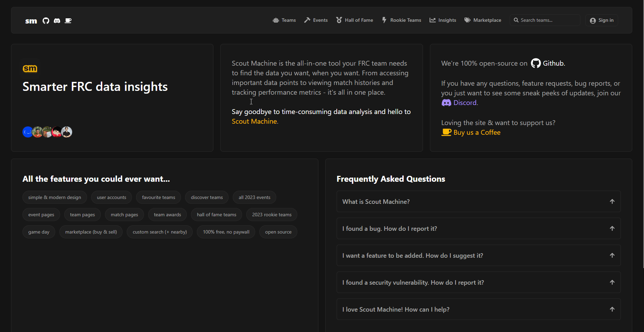Click the medal icon beside Hall of Fame
The height and width of the screenshot is (332, 644).
(339, 20)
